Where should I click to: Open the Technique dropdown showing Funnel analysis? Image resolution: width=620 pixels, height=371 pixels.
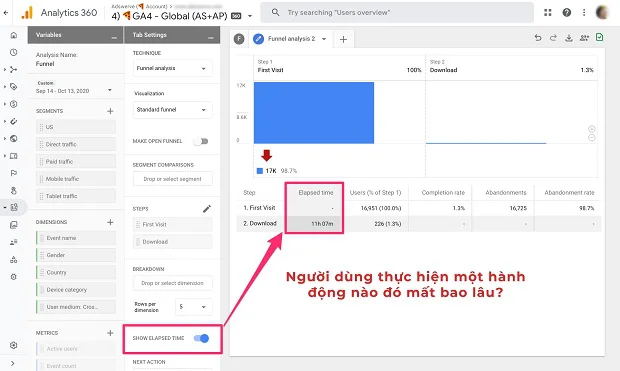point(172,68)
